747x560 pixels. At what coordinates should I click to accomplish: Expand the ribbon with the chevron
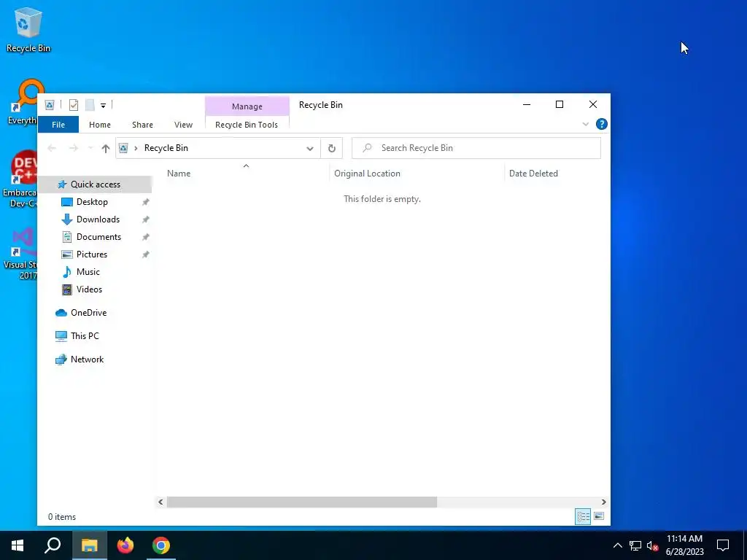pyautogui.click(x=586, y=124)
